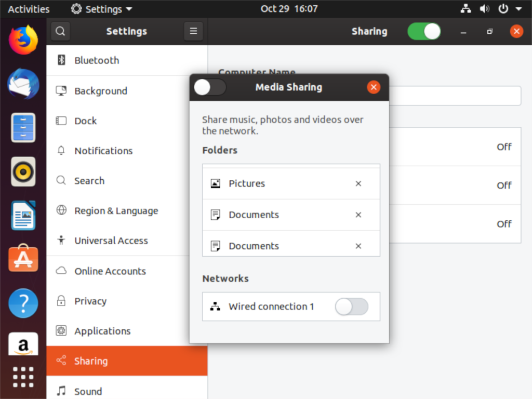Open Notifications settings

[104, 151]
